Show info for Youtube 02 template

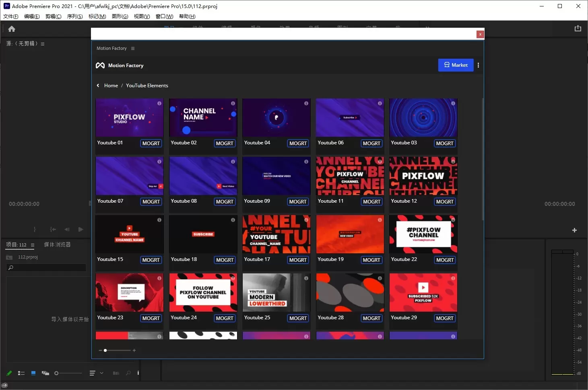coord(233,103)
